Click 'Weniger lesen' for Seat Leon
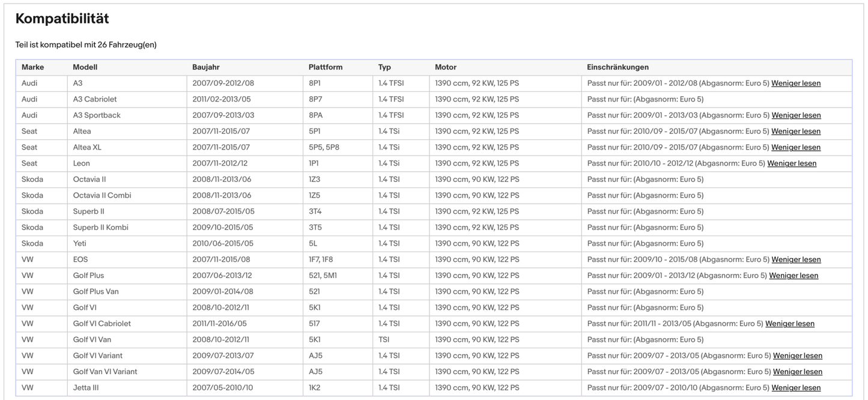This screenshot has width=868, height=400. coord(792,163)
